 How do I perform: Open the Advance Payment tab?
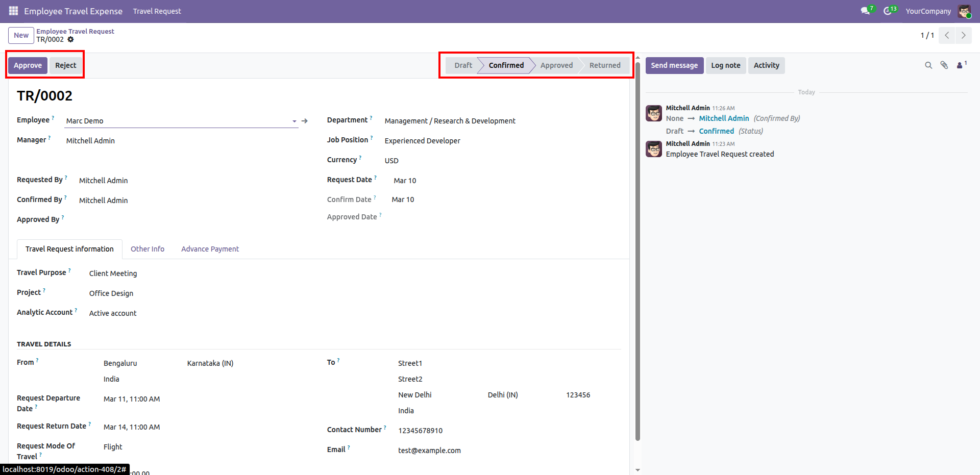[210, 249]
